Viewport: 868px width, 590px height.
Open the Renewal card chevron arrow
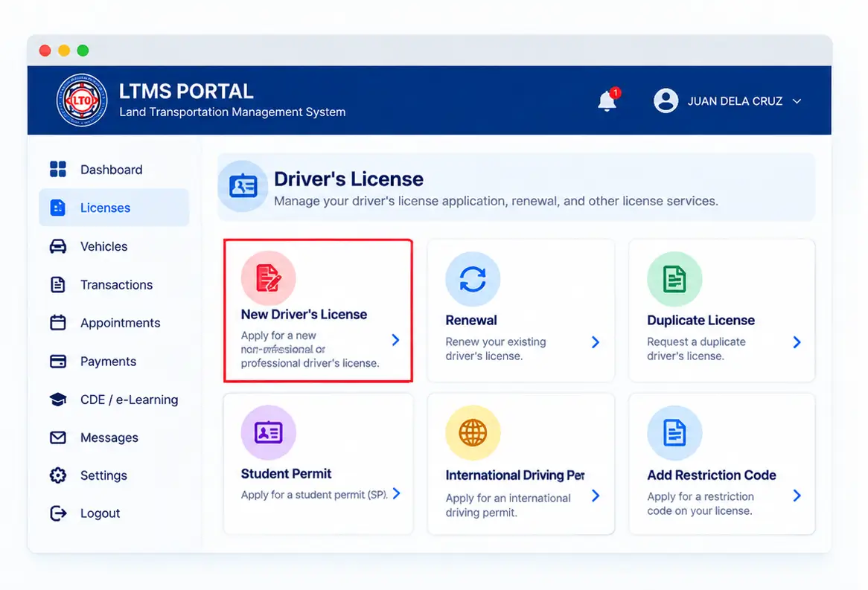(595, 342)
